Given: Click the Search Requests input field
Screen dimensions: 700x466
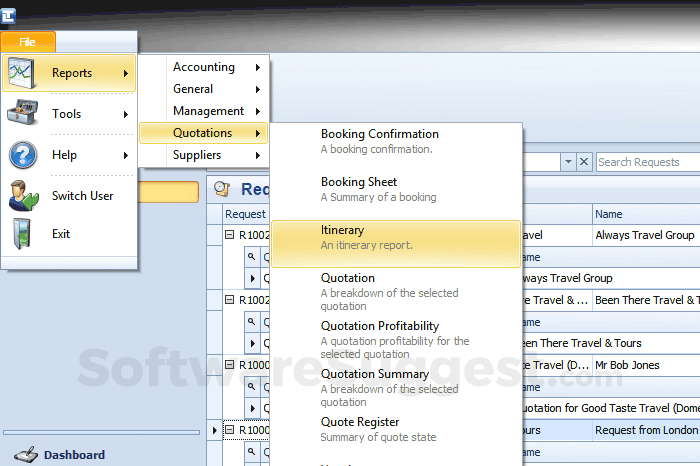Looking at the screenshot, I should click(x=648, y=162).
